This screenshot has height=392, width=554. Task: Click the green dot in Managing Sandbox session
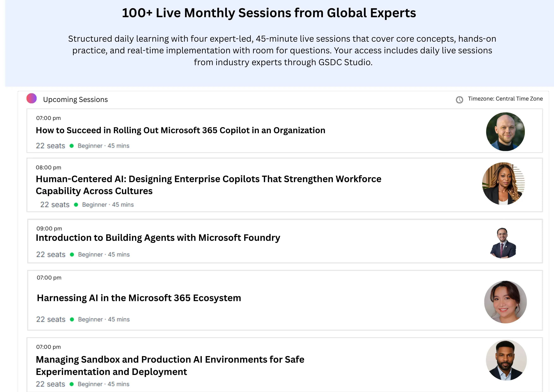click(71, 384)
